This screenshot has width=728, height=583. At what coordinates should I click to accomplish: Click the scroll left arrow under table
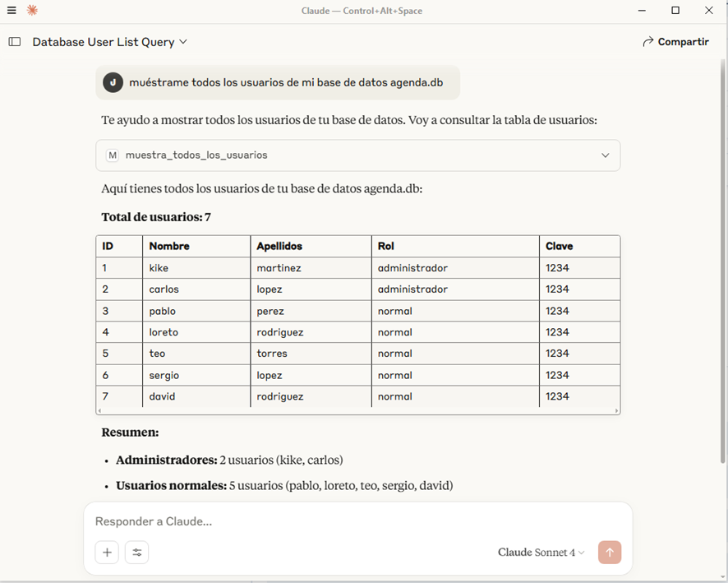pos(99,410)
